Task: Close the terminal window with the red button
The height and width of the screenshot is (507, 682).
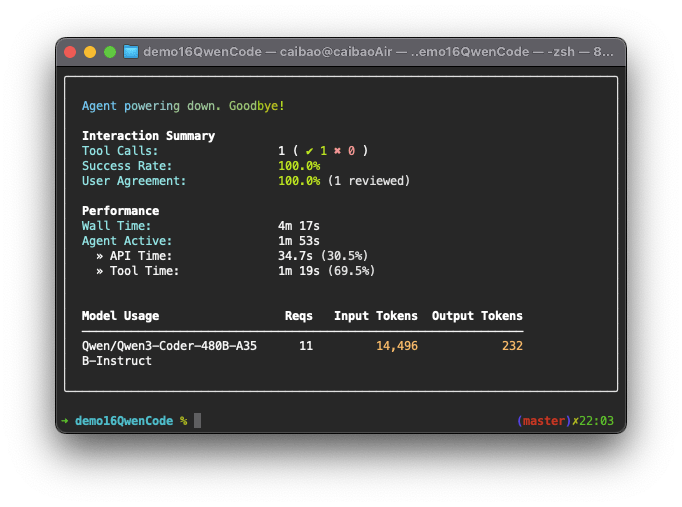Action: point(70,52)
